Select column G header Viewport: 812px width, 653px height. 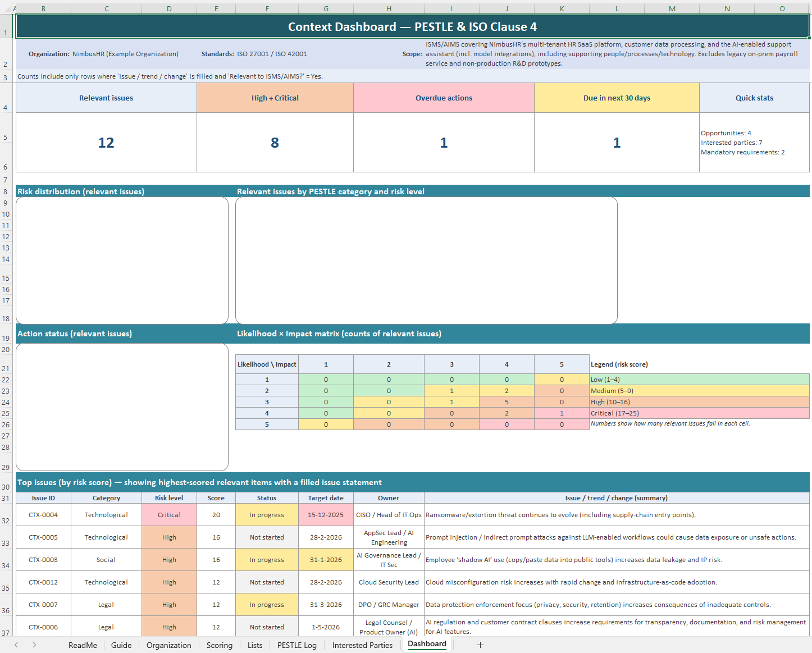(x=326, y=8)
